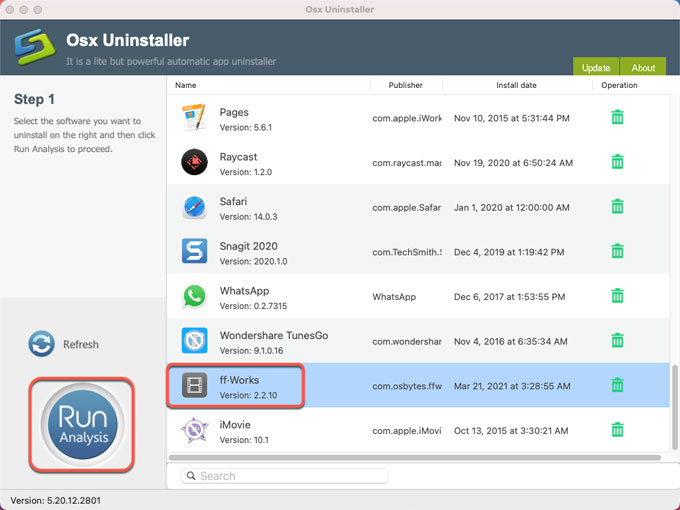Click date Nov 19, 2020 at 6:50:24 AM

pyautogui.click(x=513, y=163)
